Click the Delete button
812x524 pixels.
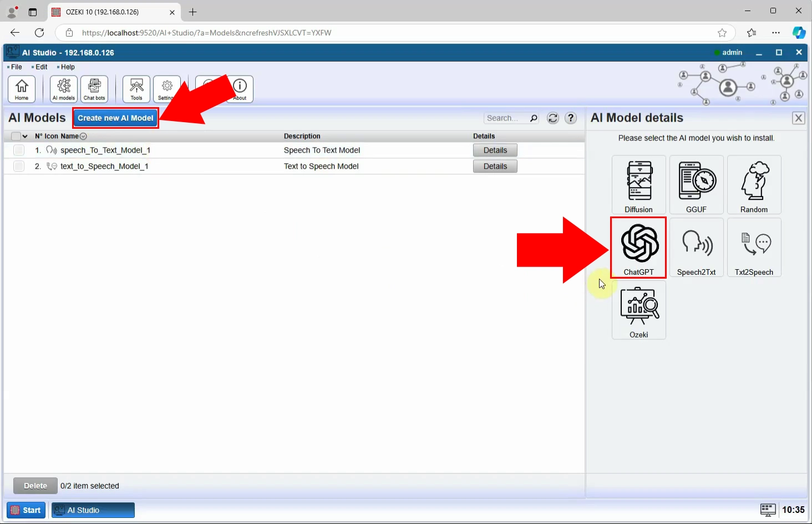(x=35, y=486)
